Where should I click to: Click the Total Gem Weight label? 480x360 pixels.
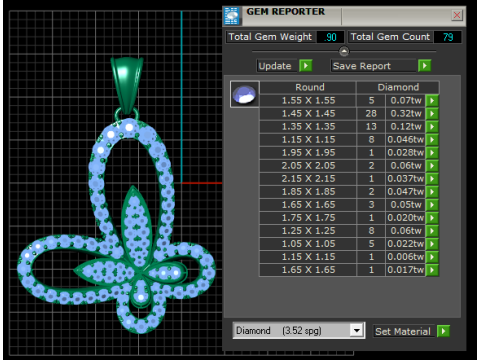[x=270, y=37]
